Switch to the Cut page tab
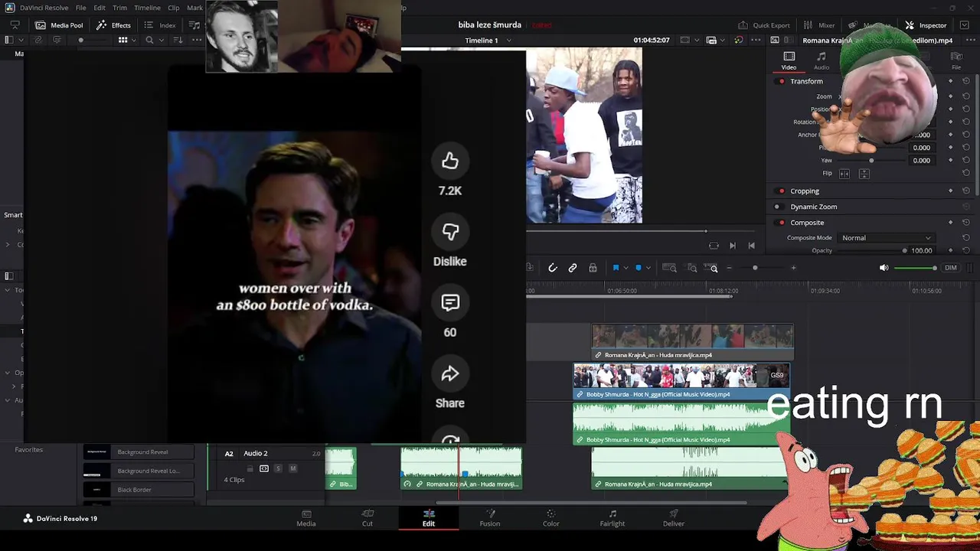This screenshot has width=980, height=551. pos(367,518)
